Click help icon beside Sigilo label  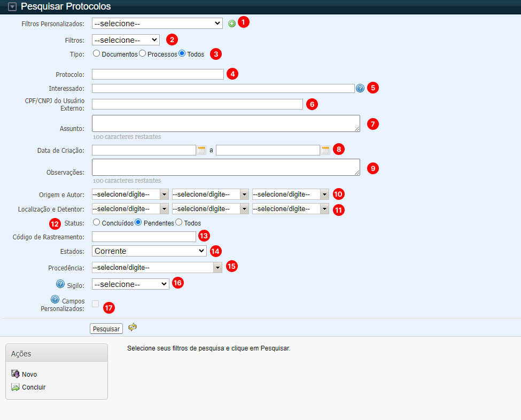pyautogui.click(x=60, y=284)
